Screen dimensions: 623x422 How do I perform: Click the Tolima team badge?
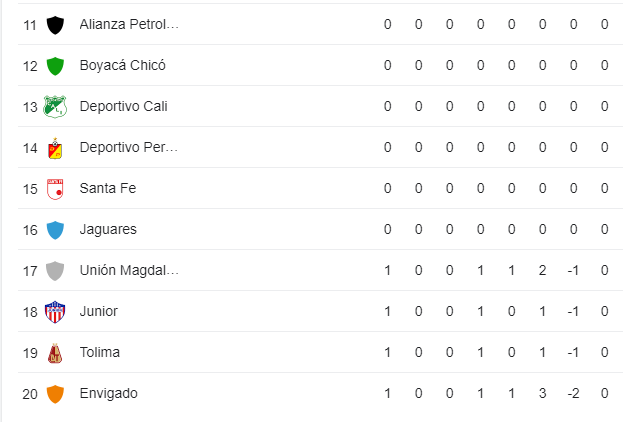click(x=55, y=352)
